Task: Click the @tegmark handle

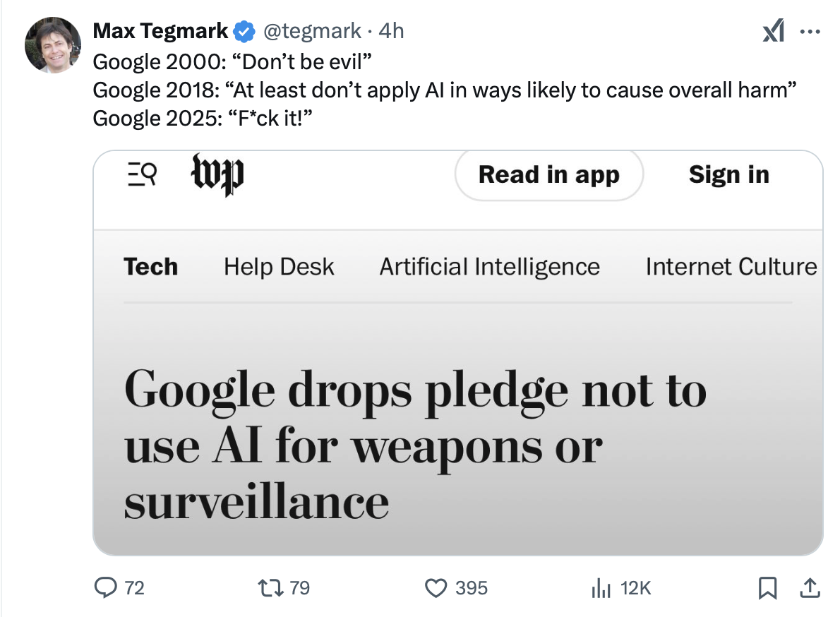Action: click(x=312, y=31)
